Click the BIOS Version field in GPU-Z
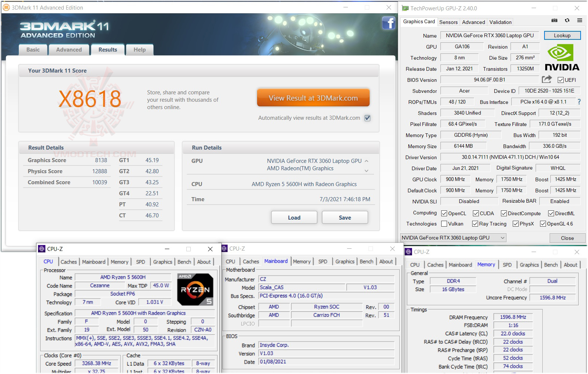 [x=490, y=80]
